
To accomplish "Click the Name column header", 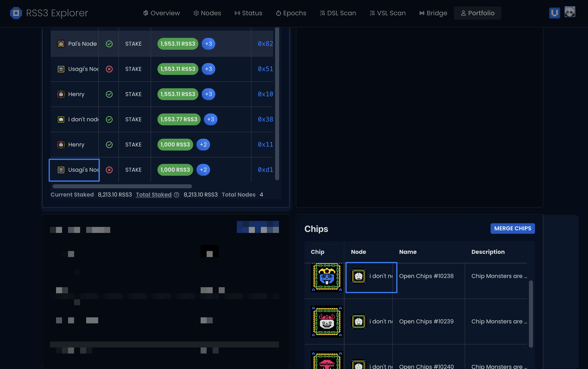I will tap(408, 252).
